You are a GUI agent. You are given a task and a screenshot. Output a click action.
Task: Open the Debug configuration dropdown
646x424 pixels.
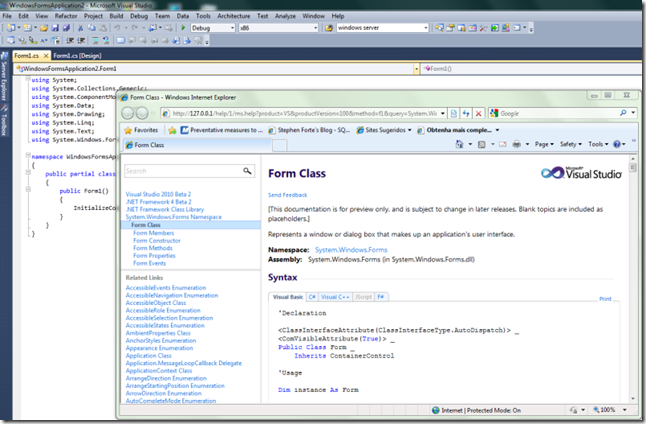213,28
